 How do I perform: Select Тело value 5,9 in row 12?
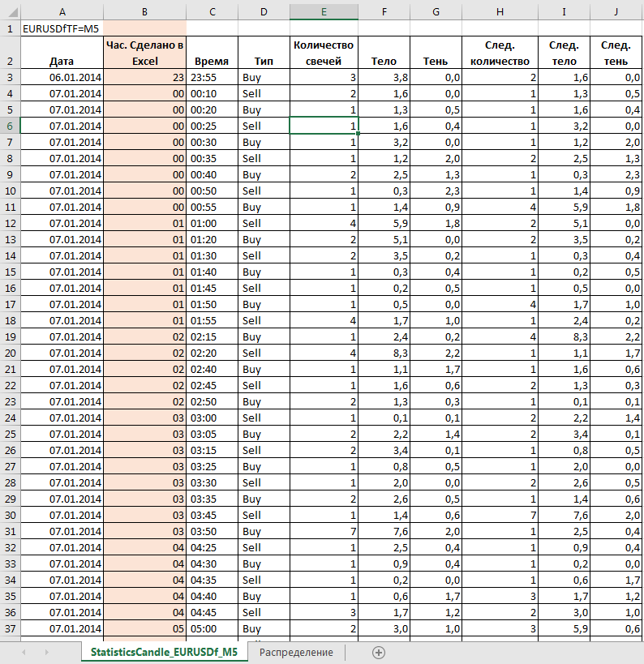(384, 223)
